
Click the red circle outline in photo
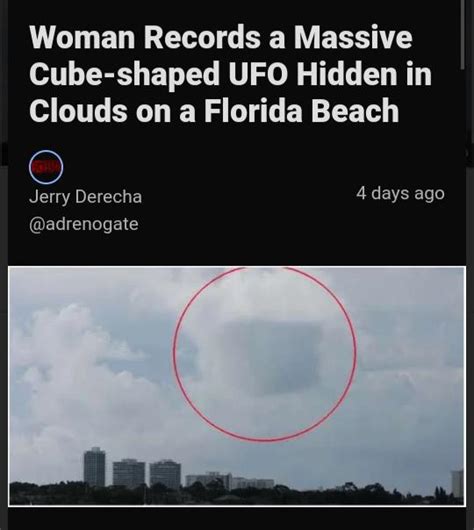point(265,353)
